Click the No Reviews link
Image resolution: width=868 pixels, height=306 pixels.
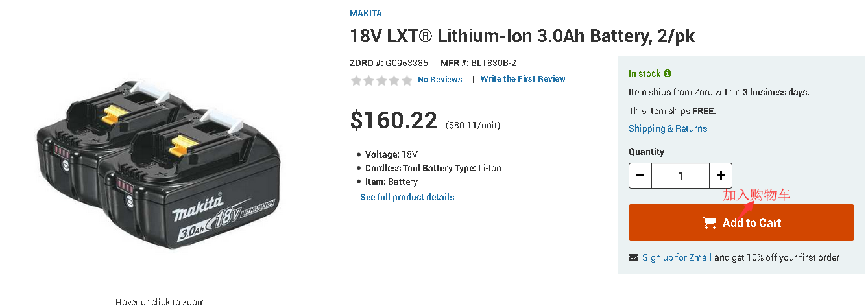click(x=440, y=80)
